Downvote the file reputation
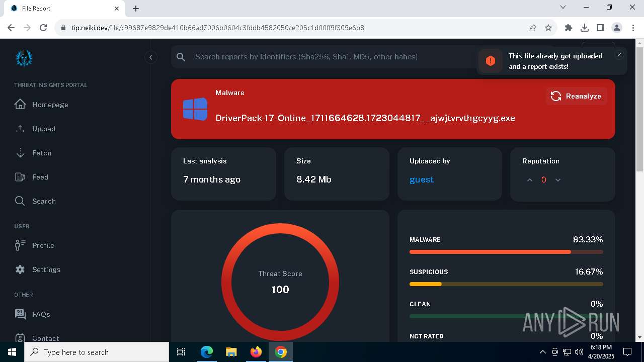Viewport: 644px width, 362px height. tap(557, 180)
